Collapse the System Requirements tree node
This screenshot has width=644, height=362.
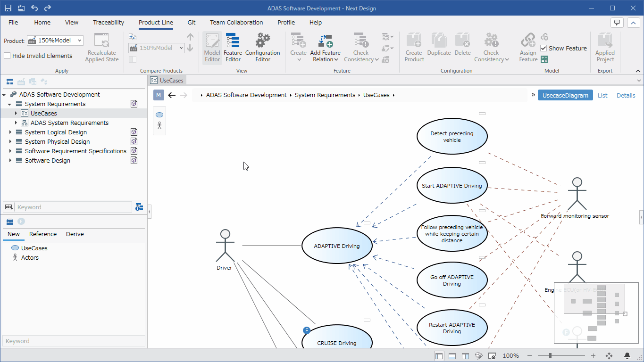(10, 104)
